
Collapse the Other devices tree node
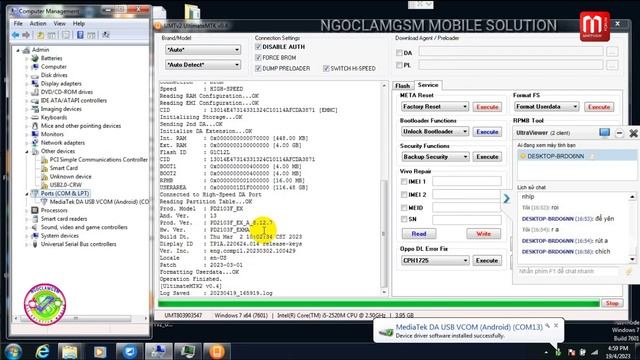click(27, 151)
